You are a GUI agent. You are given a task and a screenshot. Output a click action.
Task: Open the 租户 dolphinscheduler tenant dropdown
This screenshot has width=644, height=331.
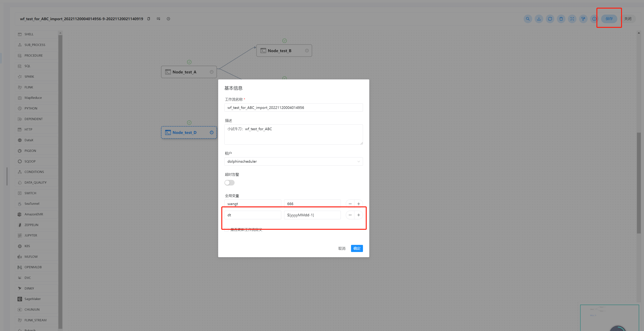click(x=294, y=161)
